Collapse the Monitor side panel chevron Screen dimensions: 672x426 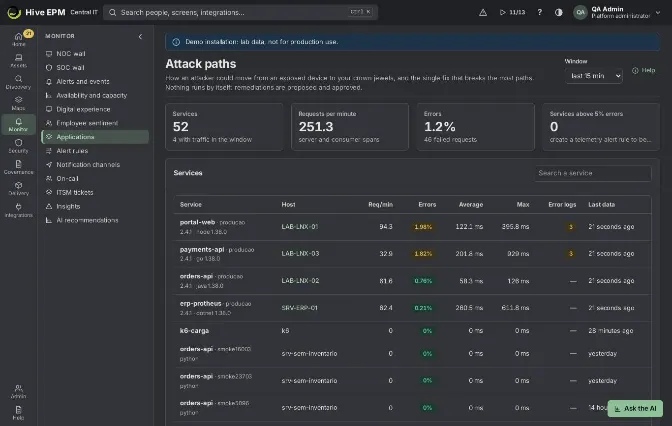[x=140, y=36]
